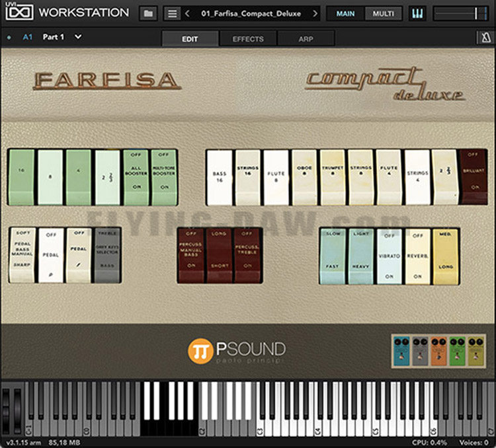Click the blue dot next to A1

point(9,37)
